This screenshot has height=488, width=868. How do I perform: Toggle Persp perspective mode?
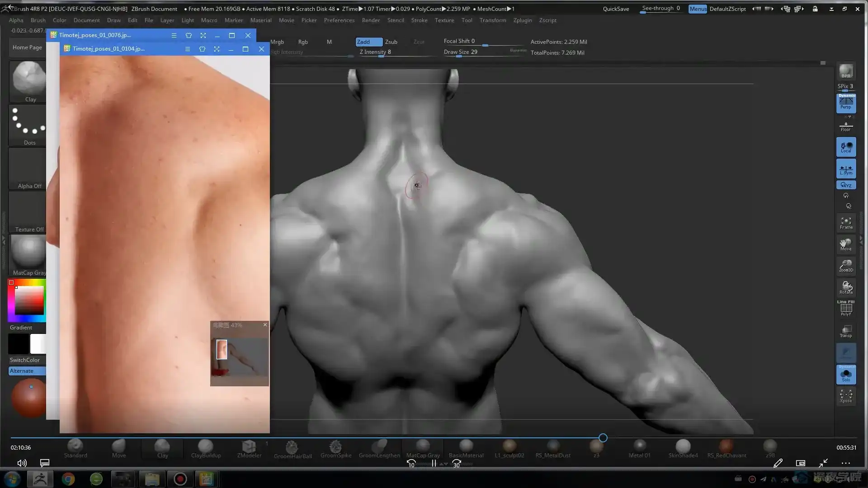[x=846, y=103]
